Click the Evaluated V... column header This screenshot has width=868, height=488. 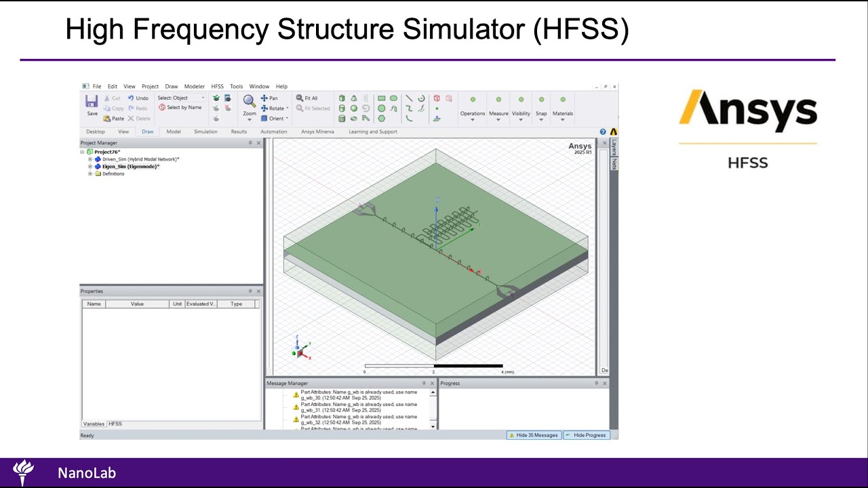[201, 304]
